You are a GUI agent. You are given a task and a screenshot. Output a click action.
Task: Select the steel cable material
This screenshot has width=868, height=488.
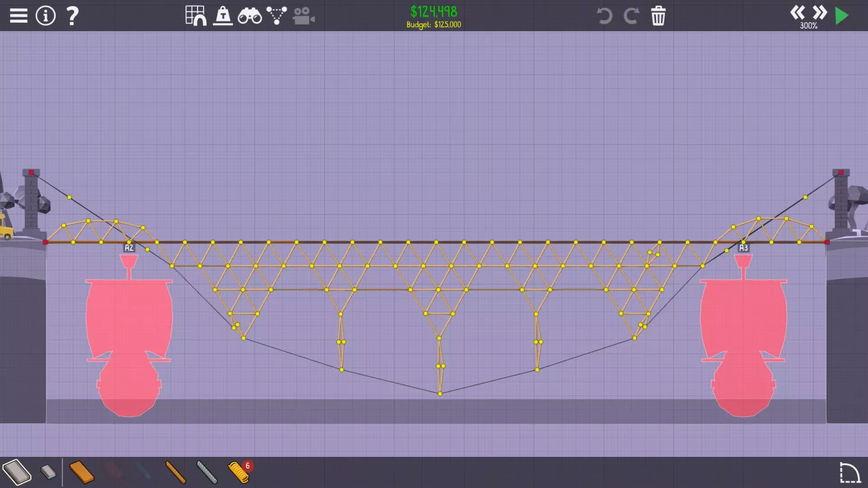[x=207, y=472]
